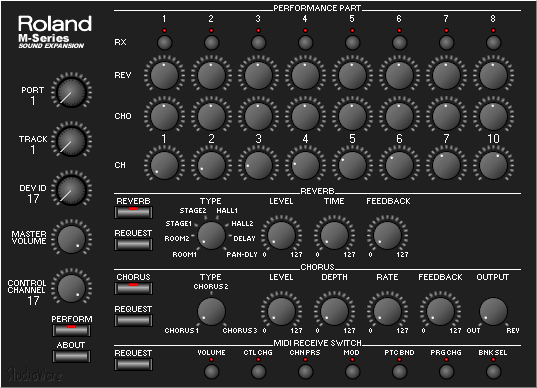Toggle RX button for performance part 8

[493, 43]
